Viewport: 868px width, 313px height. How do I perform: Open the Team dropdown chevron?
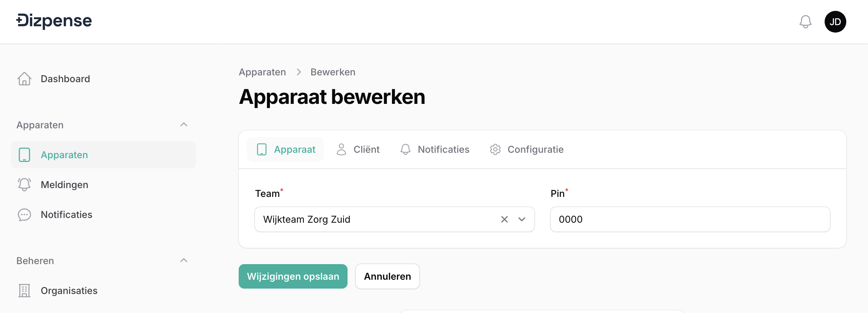(x=522, y=219)
